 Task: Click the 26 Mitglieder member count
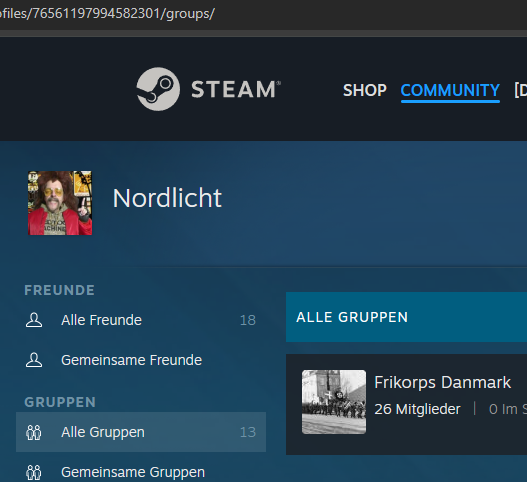[x=417, y=409]
